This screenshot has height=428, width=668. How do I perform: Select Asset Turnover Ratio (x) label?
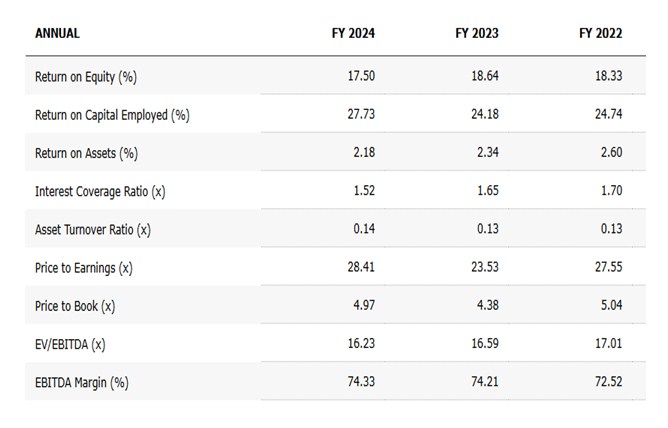(x=92, y=230)
